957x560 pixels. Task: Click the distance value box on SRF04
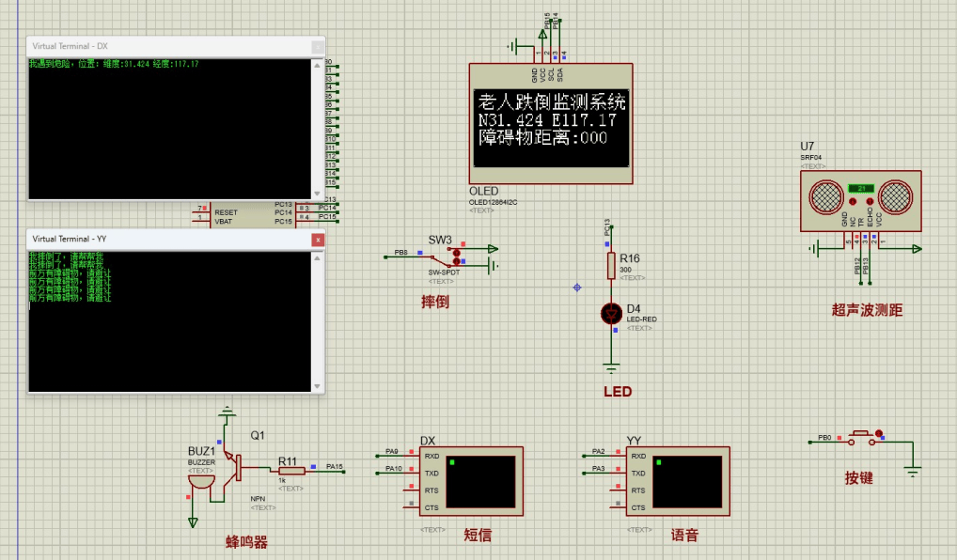(x=862, y=187)
